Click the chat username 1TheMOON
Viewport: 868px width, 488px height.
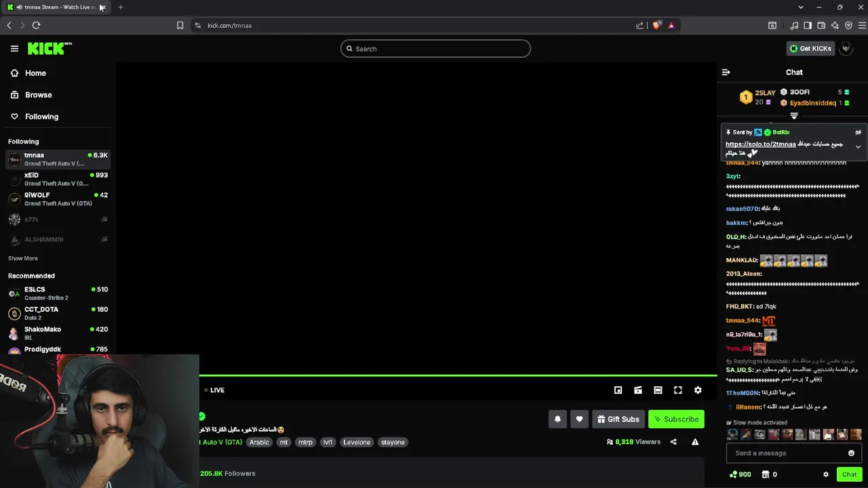click(x=743, y=393)
